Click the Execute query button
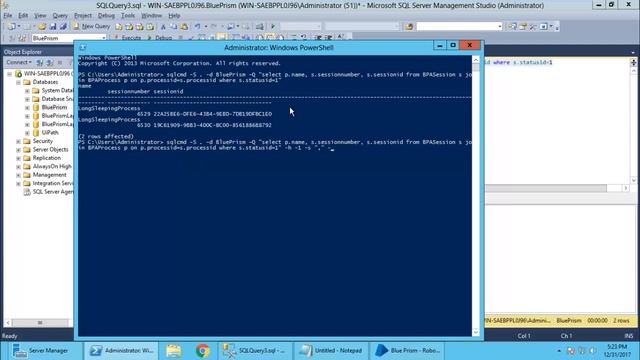 pos(127,38)
